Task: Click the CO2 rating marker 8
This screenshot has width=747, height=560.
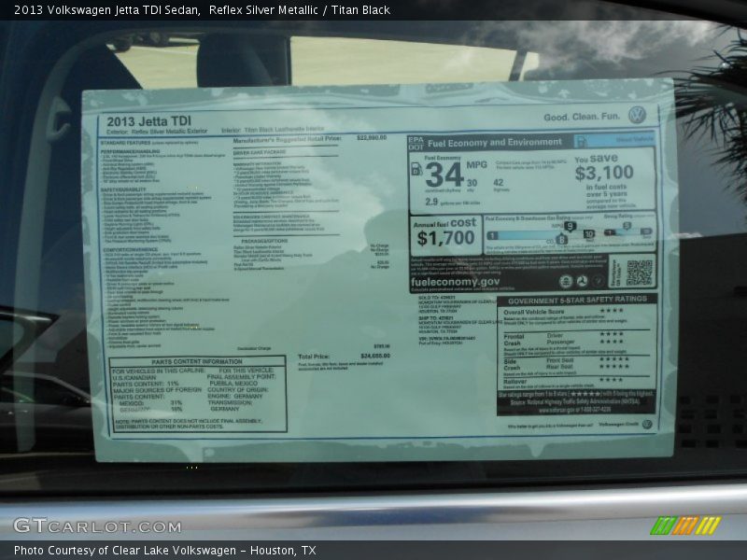Action: [x=562, y=240]
